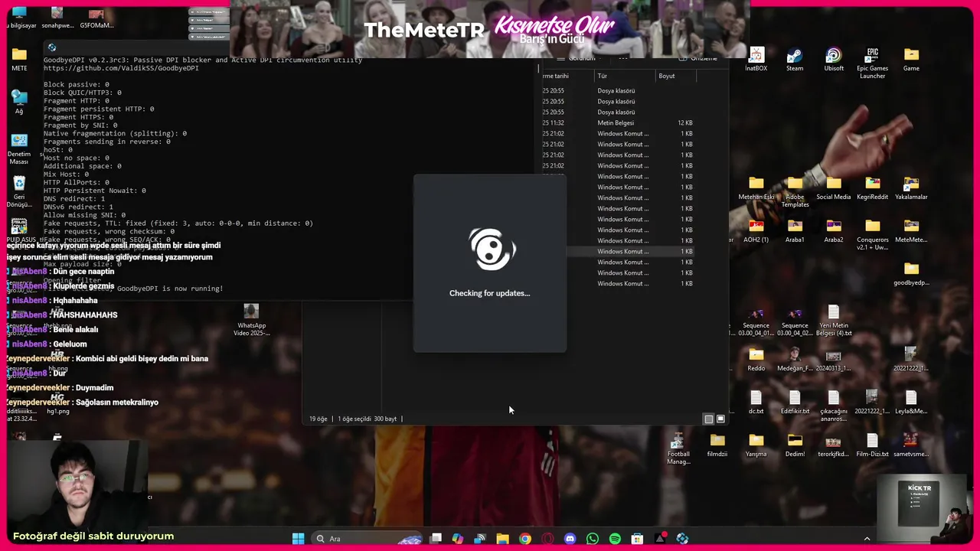This screenshot has width=980, height=551.
Task: Click the GoodbyeDPI GitHub URL text
Action: point(121,68)
